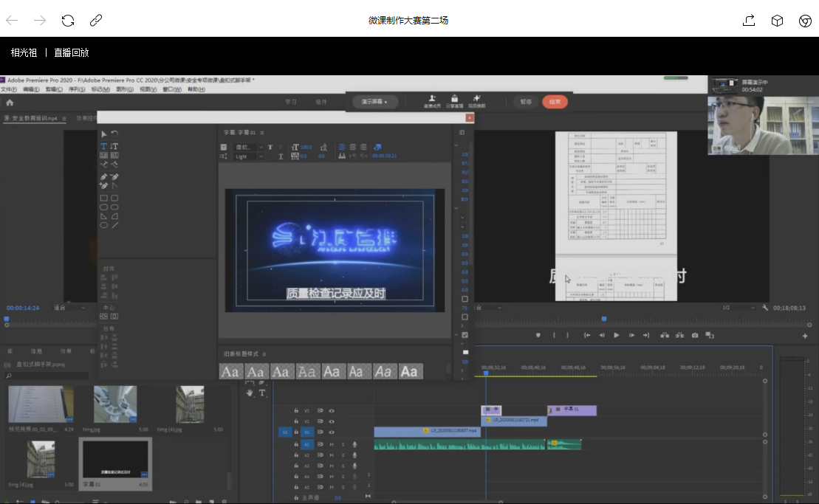Select the horizontal Type tool in title editor
This screenshot has height=504, width=819.
point(104,146)
